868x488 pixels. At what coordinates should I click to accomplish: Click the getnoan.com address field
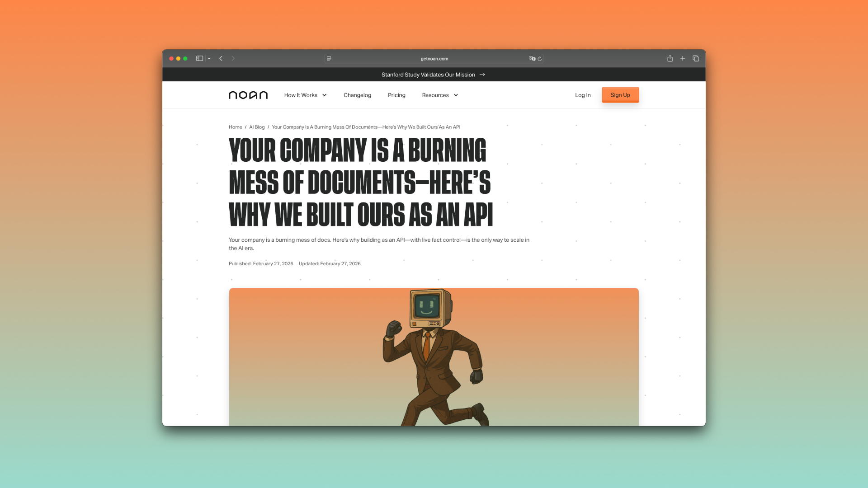[434, 59]
